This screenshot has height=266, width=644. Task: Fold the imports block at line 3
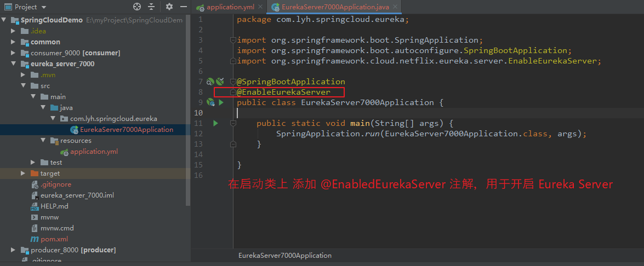[x=233, y=40]
